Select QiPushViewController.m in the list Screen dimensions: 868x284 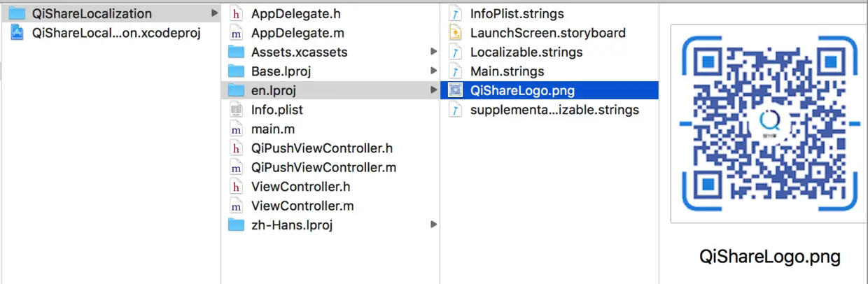(x=323, y=168)
